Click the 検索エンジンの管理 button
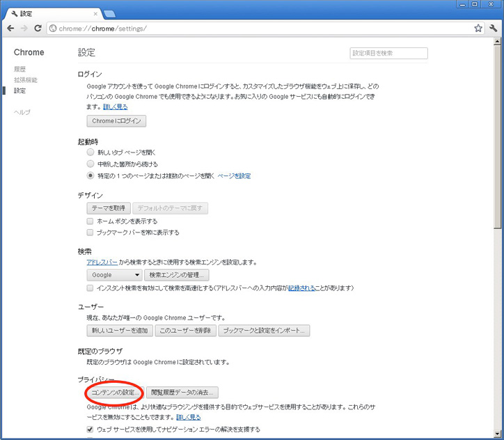The height and width of the screenshot is (440, 504). pos(176,275)
